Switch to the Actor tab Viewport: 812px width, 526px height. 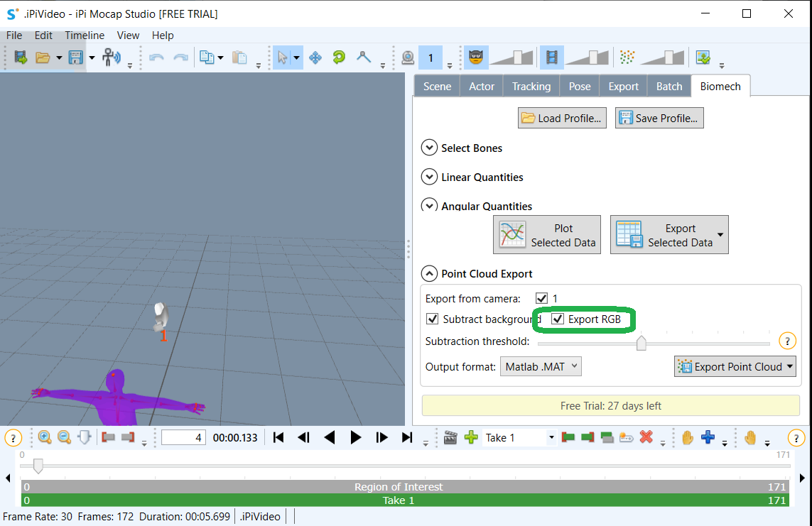(x=482, y=87)
